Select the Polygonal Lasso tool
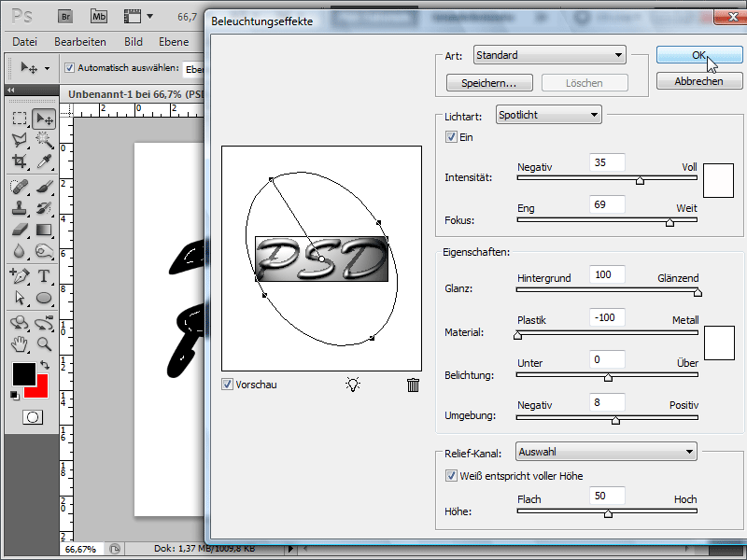747x560 pixels. click(x=20, y=139)
